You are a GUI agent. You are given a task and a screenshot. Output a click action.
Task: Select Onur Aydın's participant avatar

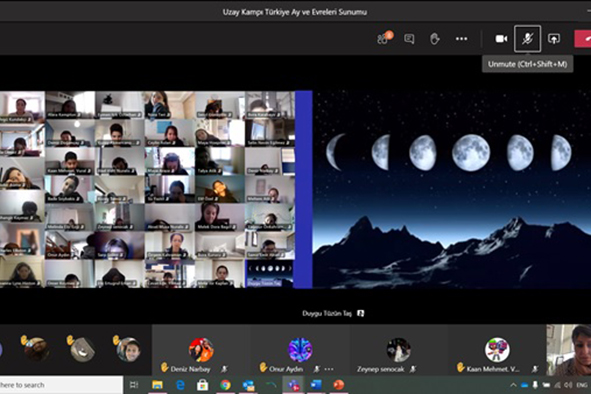[300, 350]
